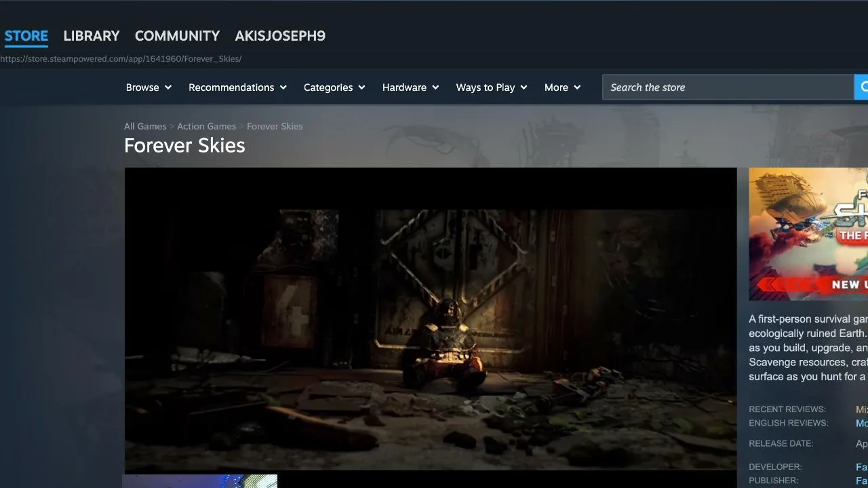Screen dimensions: 868x488
Task: Click the Forever Skies page title
Action: (x=184, y=146)
